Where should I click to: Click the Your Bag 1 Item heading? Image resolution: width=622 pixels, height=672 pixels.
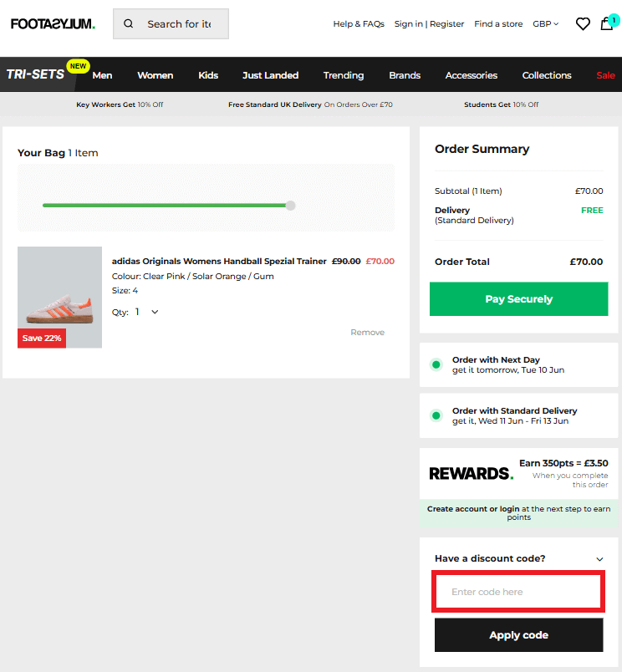point(58,153)
